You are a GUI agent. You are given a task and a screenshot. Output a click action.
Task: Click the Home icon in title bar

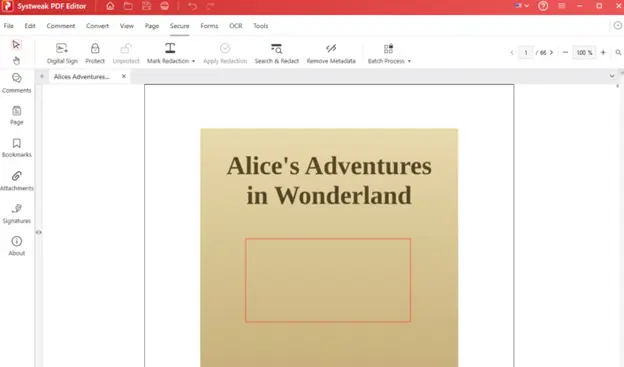coord(110,6)
